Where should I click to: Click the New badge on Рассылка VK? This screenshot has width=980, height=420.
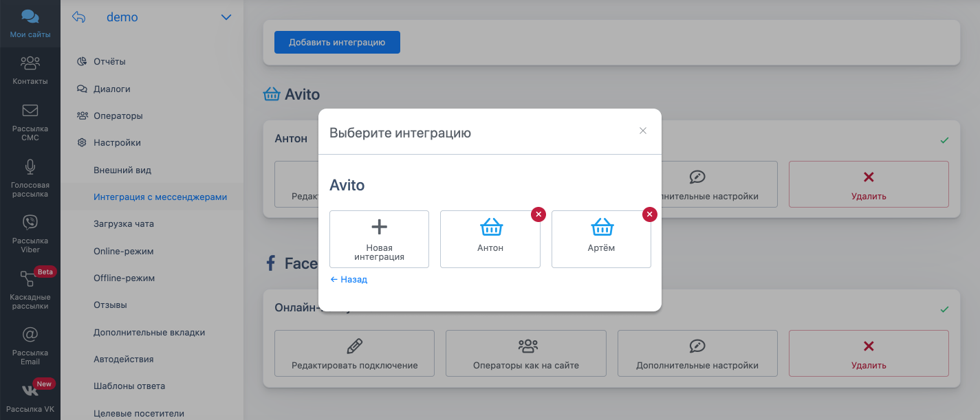(x=45, y=384)
